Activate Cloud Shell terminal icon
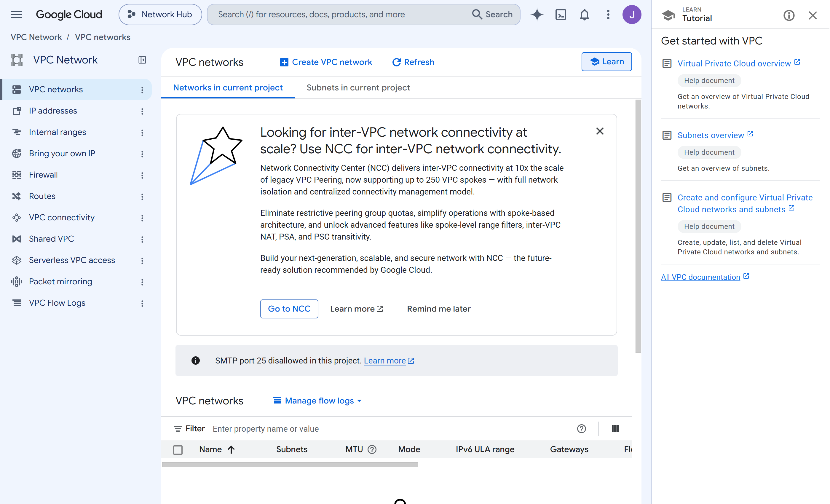 coord(561,15)
